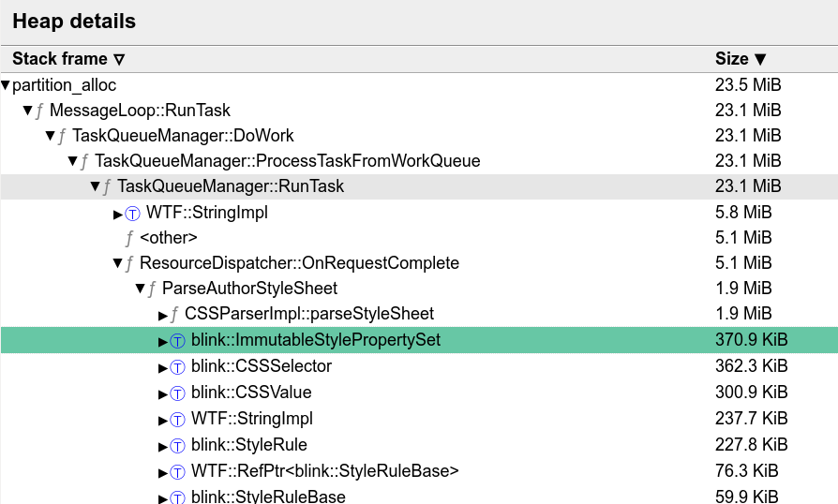Select TaskQueueManager::ProcessTaskFromWorkQueue row label
This screenshot has width=838, height=504.
(x=288, y=160)
